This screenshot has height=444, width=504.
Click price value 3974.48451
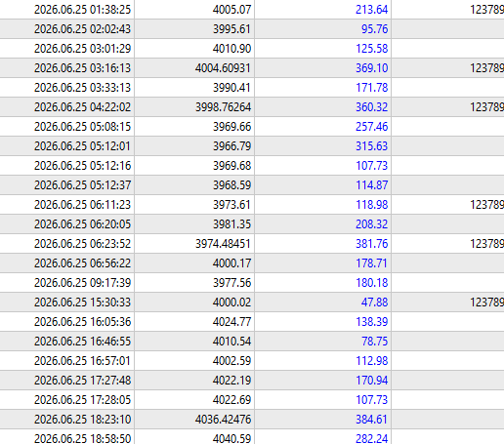tap(223, 244)
